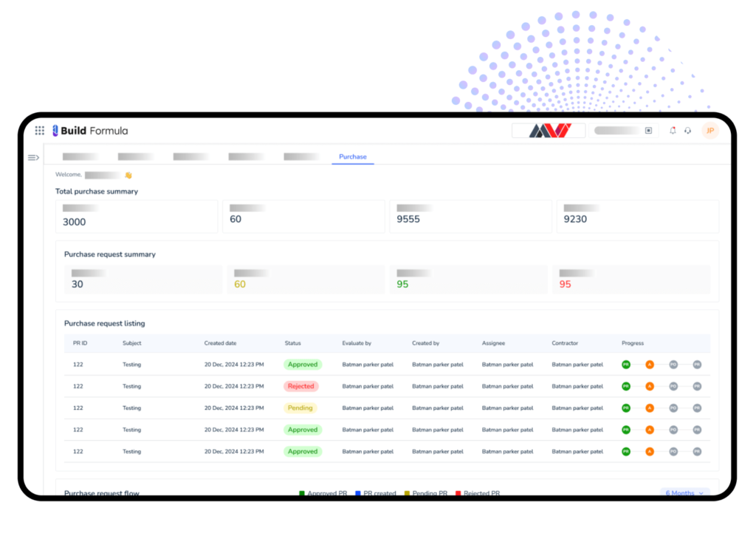
Task: Toggle the red Rejected PR legend swatch
Action: [458, 492]
